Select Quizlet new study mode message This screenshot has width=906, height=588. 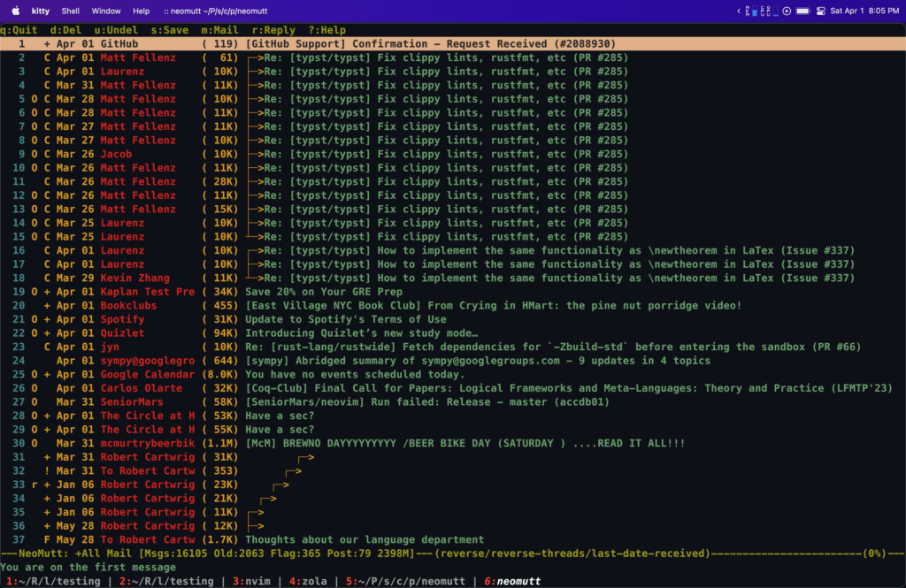[x=453, y=333]
